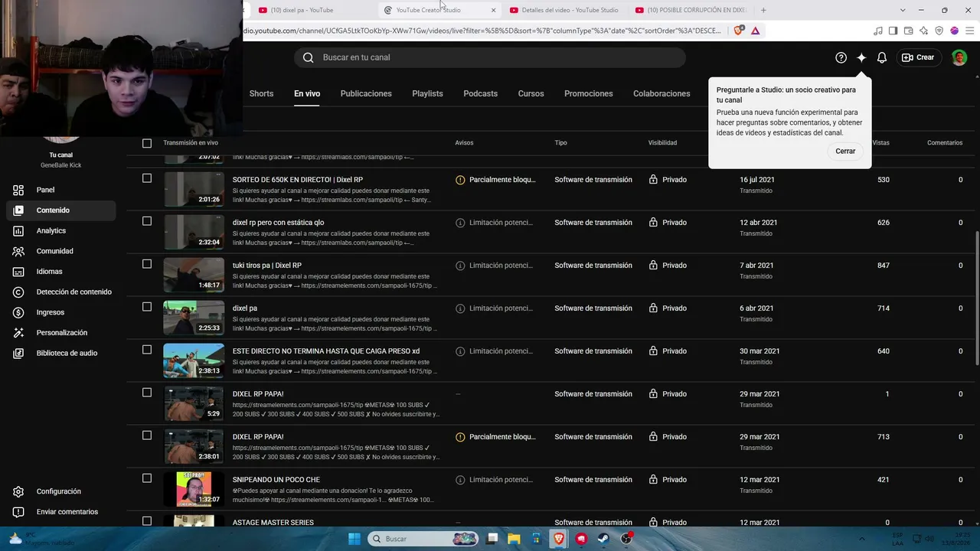The height and width of the screenshot is (551, 980).
Task: Open the Idiomas sidebar icon
Action: (19, 272)
